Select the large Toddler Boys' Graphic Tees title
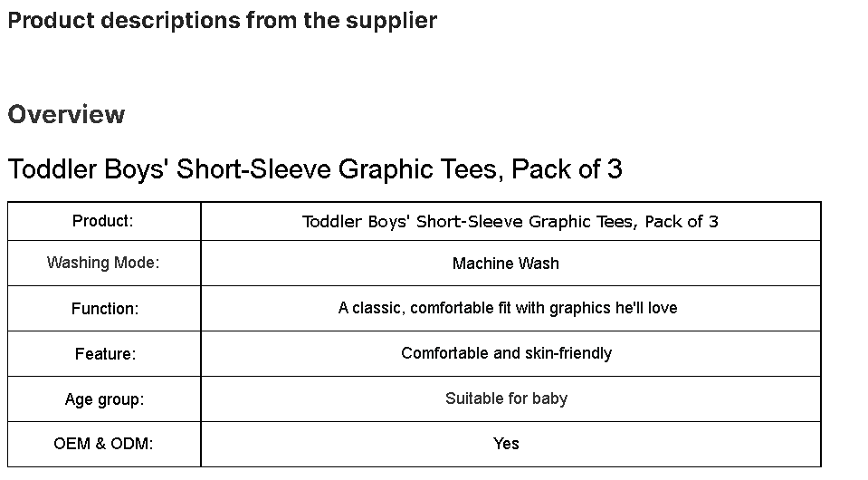The image size is (868, 480). click(315, 168)
